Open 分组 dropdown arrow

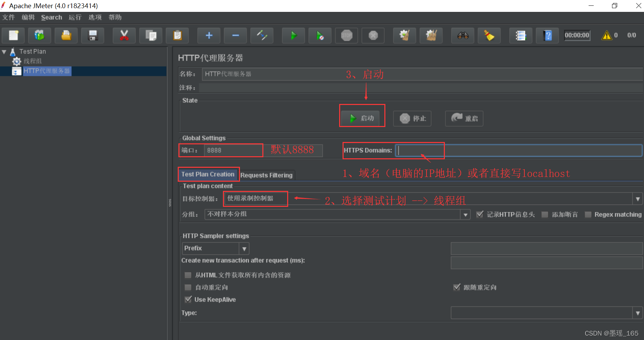point(465,215)
